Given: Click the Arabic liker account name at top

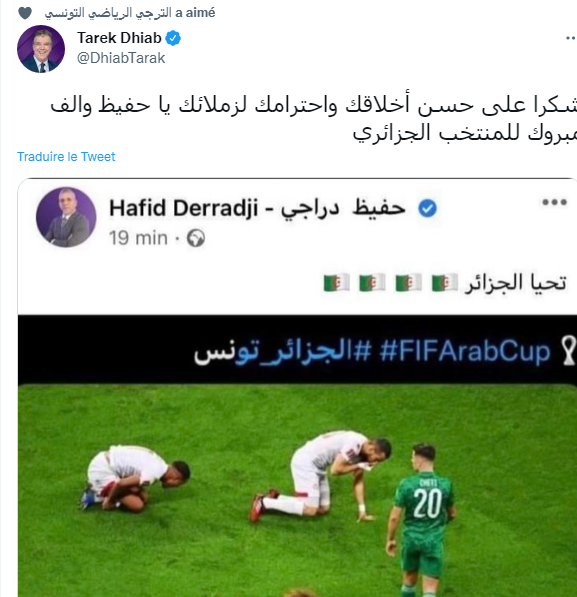Looking at the screenshot, I should click(x=108, y=13).
